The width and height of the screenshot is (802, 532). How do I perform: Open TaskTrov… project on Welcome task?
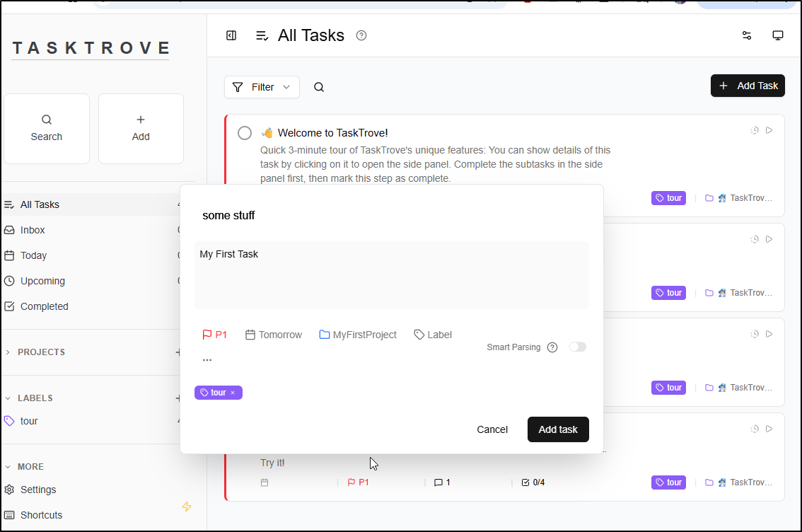coord(738,198)
